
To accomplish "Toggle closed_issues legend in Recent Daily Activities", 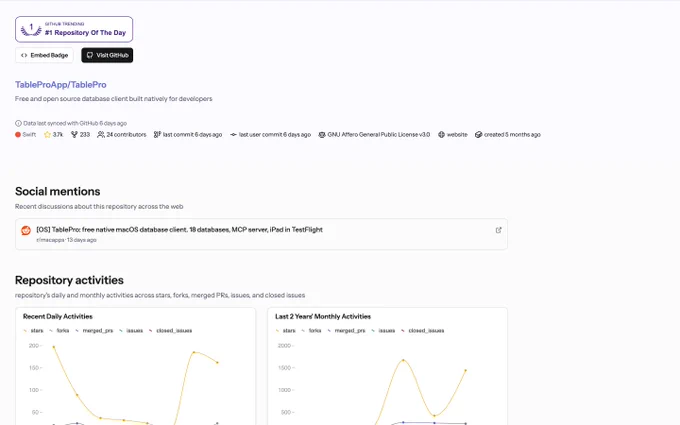I will [170, 330].
